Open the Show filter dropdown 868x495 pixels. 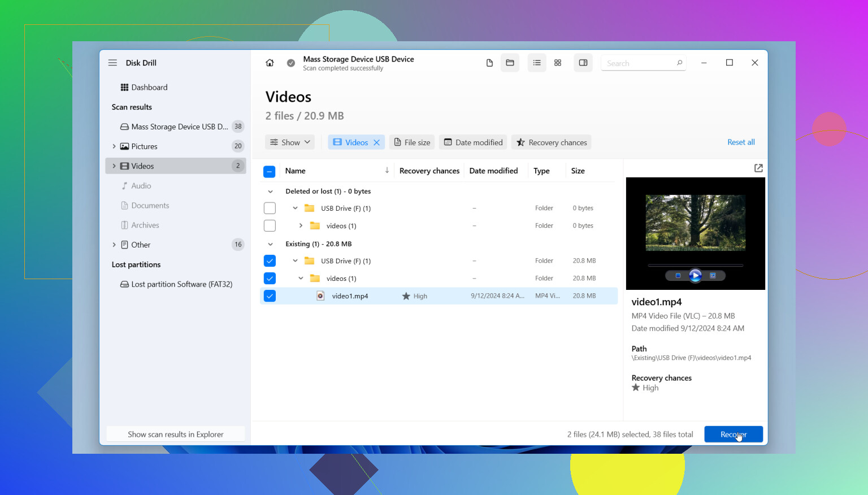tap(290, 142)
